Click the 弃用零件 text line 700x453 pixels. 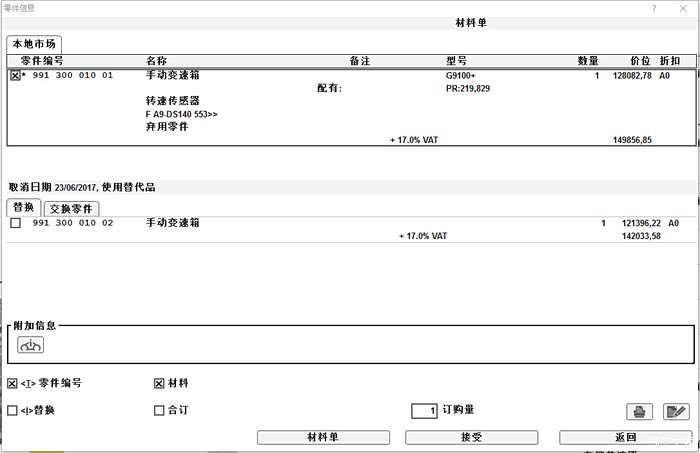[x=167, y=127]
